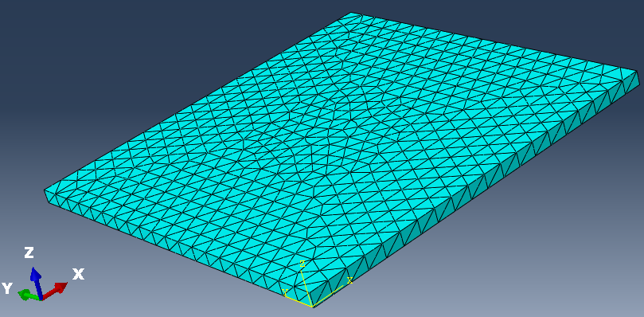The image size is (644, 317).
Task: Pick the yellow z datum axis label
Action: tap(302, 264)
